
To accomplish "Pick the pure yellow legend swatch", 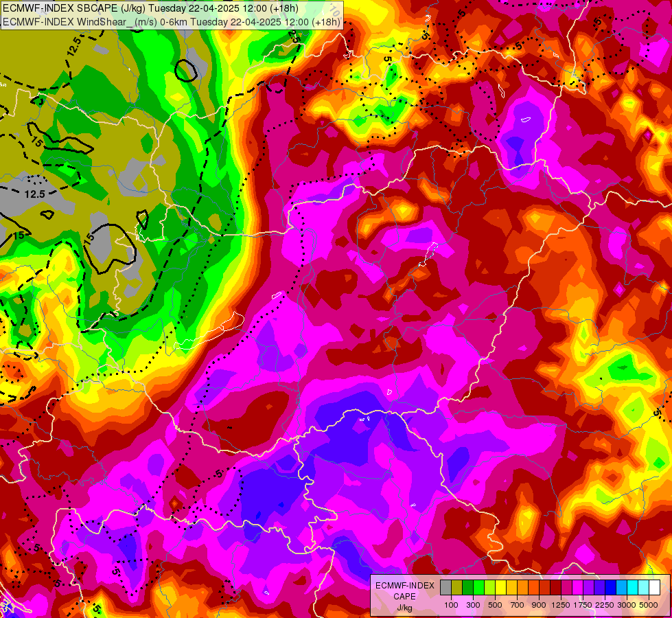I will pos(500,587).
